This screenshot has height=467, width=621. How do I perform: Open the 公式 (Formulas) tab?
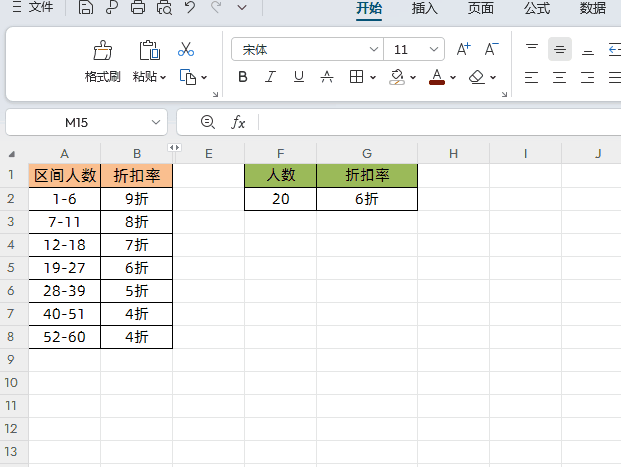[537, 8]
